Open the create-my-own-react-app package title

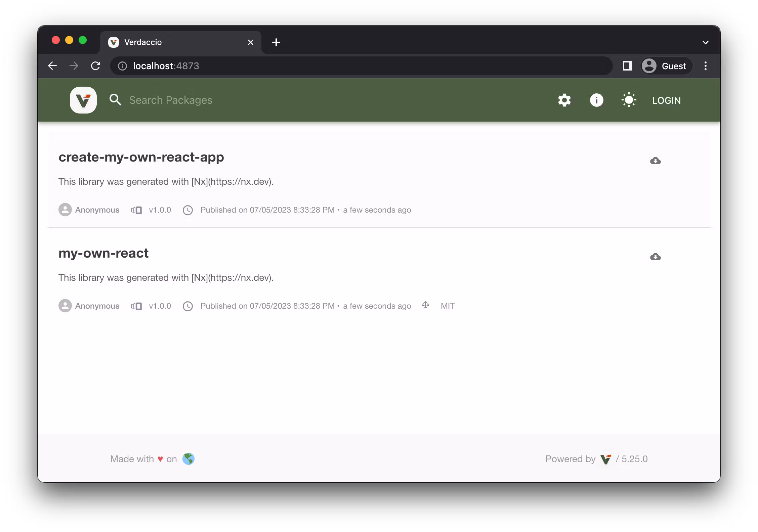pyautogui.click(x=141, y=157)
